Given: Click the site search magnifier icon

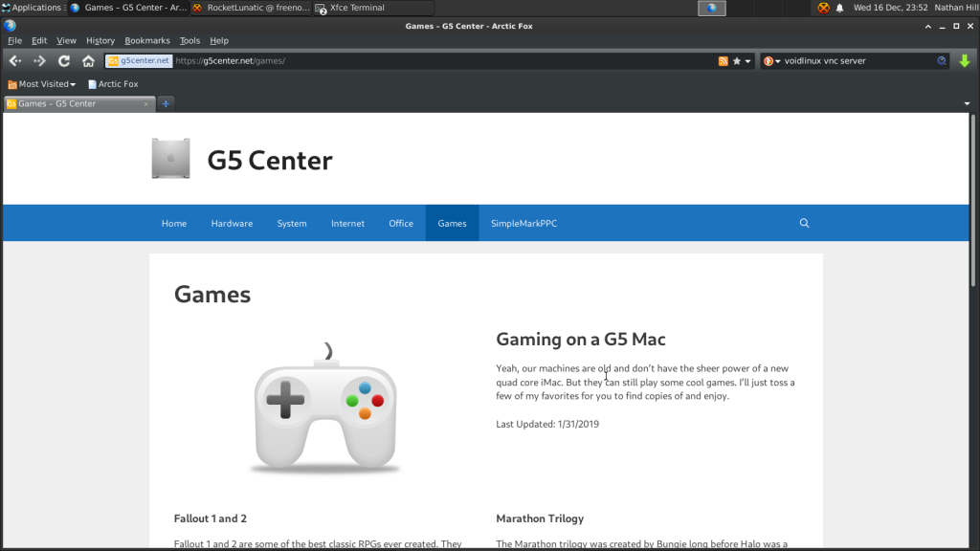Looking at the screenshot, I should [x=804, y=223].
